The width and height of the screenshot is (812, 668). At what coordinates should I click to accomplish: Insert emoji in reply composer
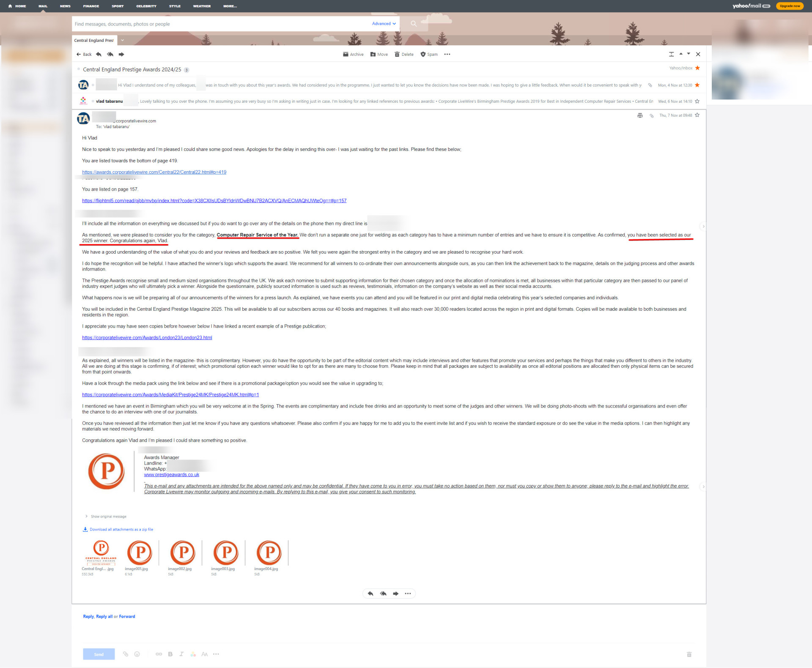coord(137,654)
